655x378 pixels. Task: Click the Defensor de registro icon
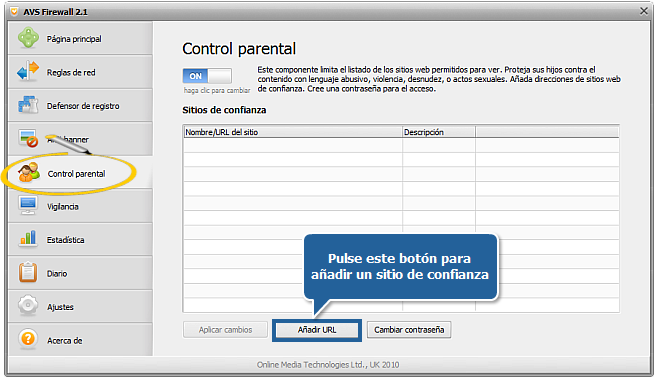(28, 105)
